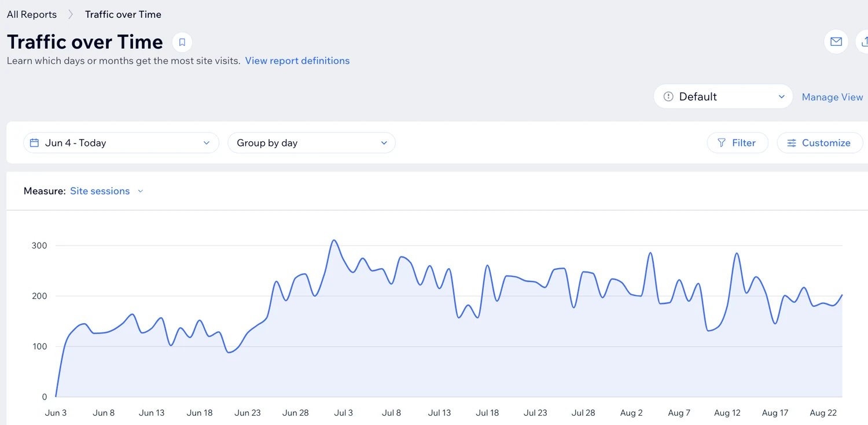Click the calendar icon in date picker
This screenshot has width=868, height=425.
[x=34, y=143]
